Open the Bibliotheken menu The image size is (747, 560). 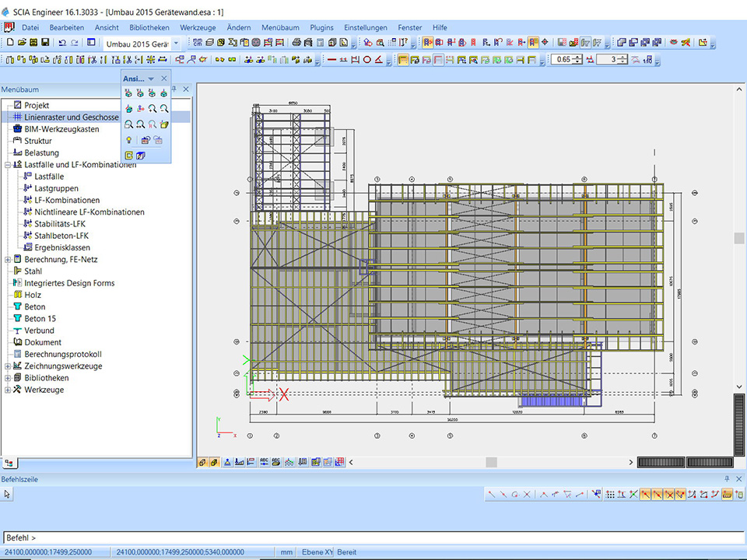coord(149,27)
